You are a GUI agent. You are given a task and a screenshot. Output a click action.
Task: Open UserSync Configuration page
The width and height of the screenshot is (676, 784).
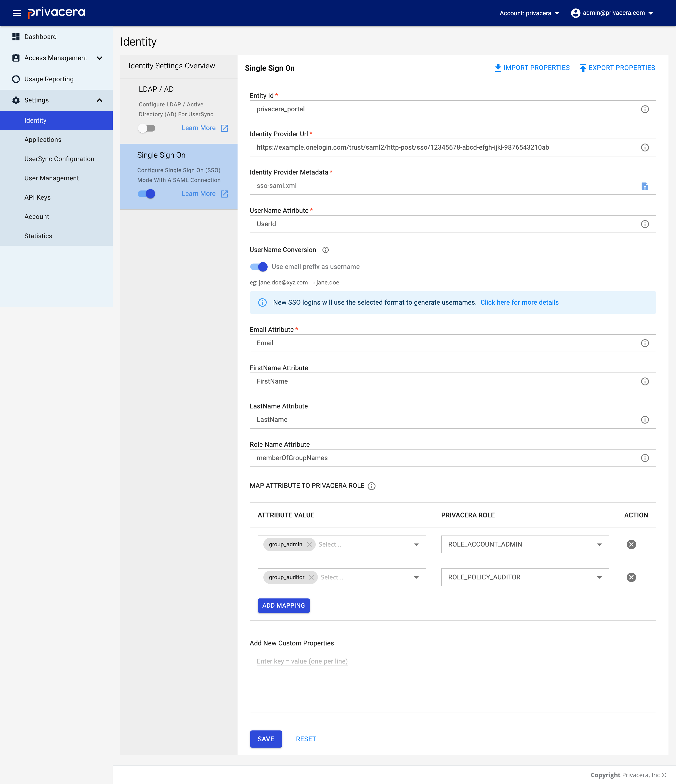56,159
